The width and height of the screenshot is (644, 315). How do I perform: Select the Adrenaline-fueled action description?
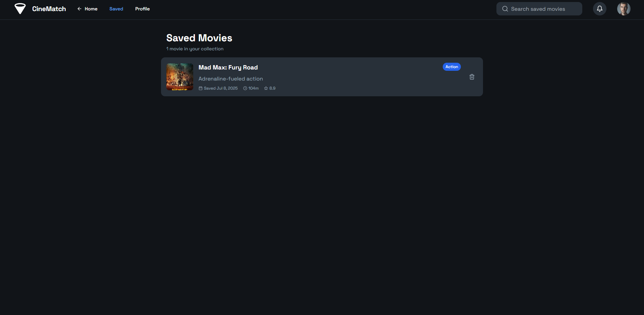230,78
